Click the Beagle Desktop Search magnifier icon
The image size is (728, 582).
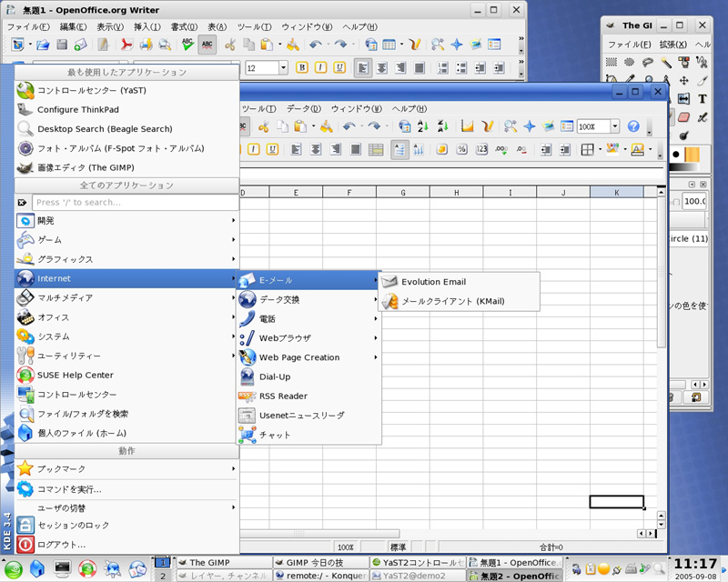pyautogui.click(x=25, y=128)
